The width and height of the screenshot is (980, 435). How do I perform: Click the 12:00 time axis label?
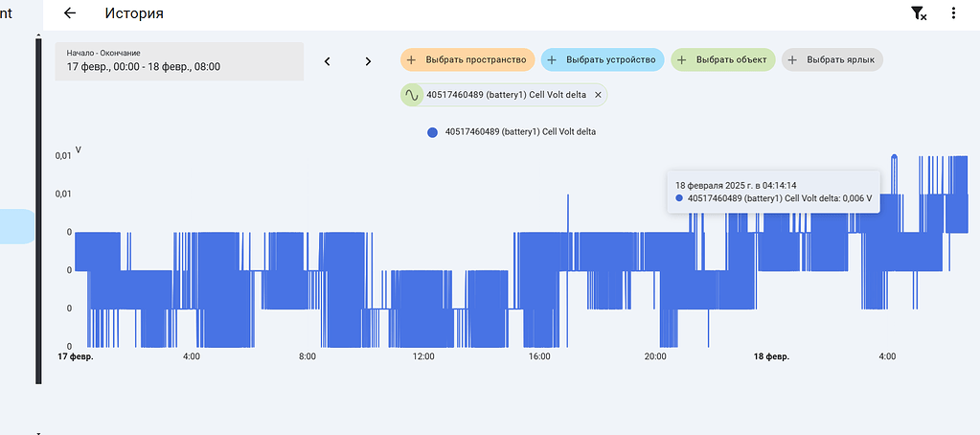(x=423, y=356)
